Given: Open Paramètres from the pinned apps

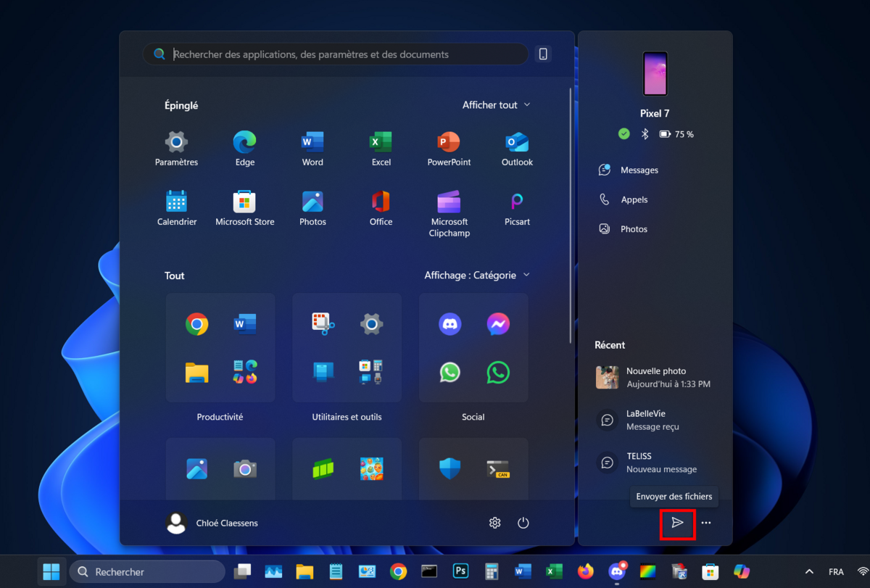Looking at the screenshot, I should coord(176,149).
